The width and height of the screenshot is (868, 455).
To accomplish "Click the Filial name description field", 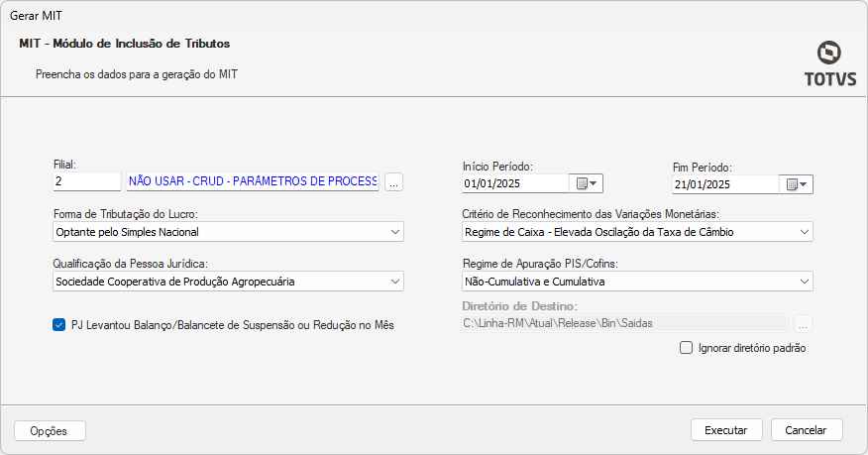I will [x=252, y=182].
